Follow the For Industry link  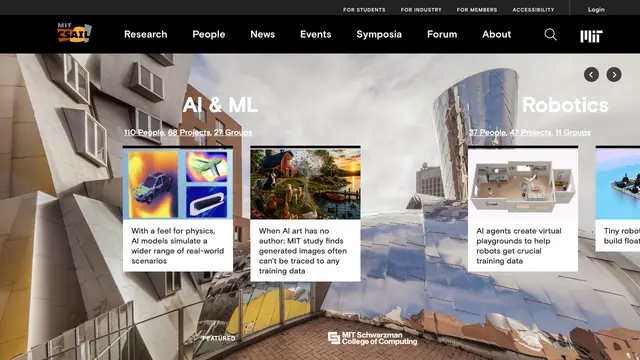tap(421, 10)
